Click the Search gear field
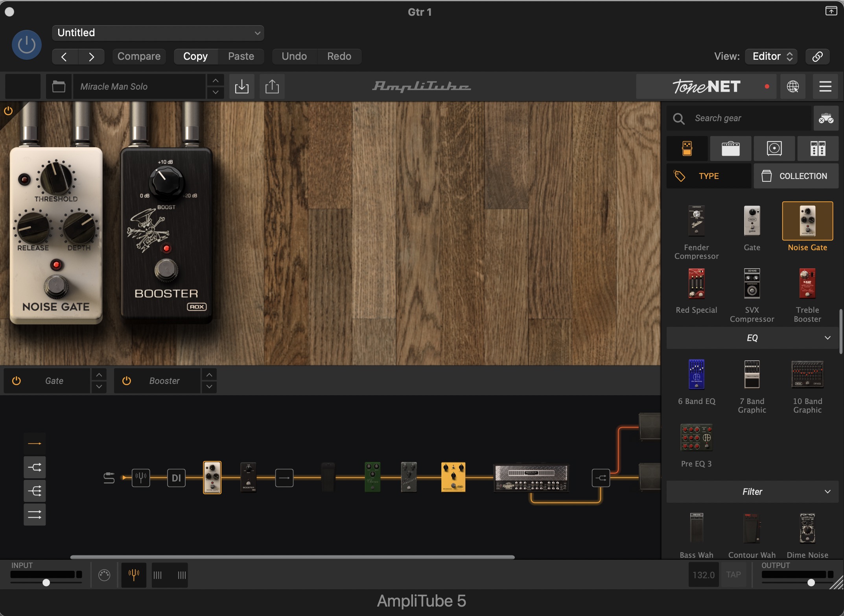 click(x=739, y=118)
